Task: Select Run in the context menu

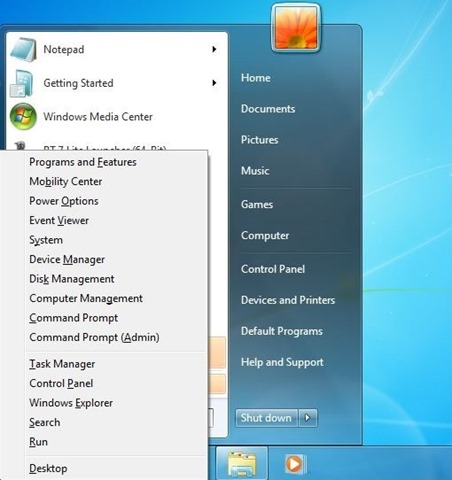Action: [39, 442]
